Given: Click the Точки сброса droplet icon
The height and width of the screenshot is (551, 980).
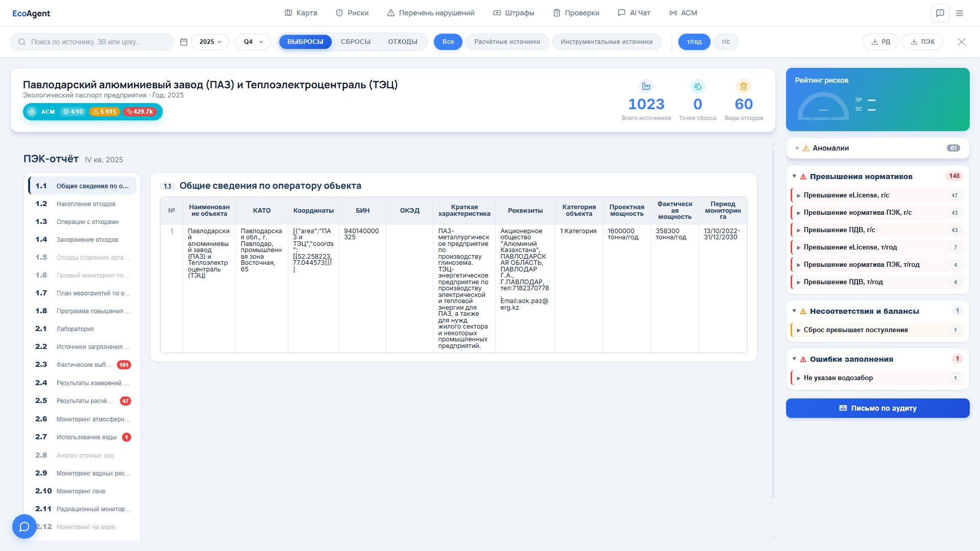Looking at the screenshot, I should (698, 86).
